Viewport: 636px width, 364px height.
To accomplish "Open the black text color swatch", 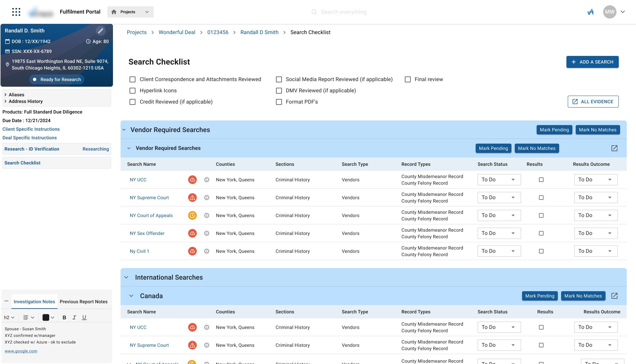I will coord(46,317).
